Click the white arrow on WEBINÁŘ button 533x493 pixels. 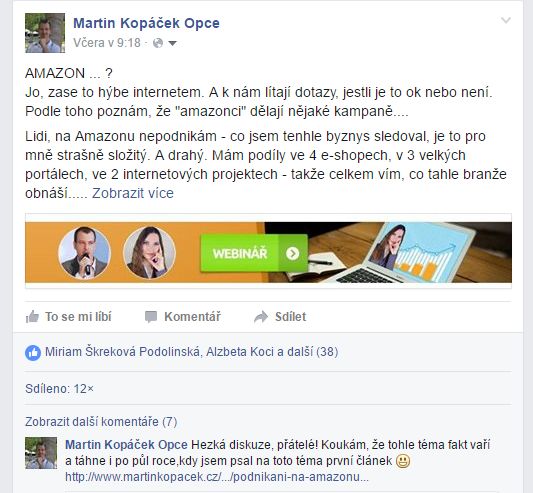pyautogui.click(x=293, y=253)
